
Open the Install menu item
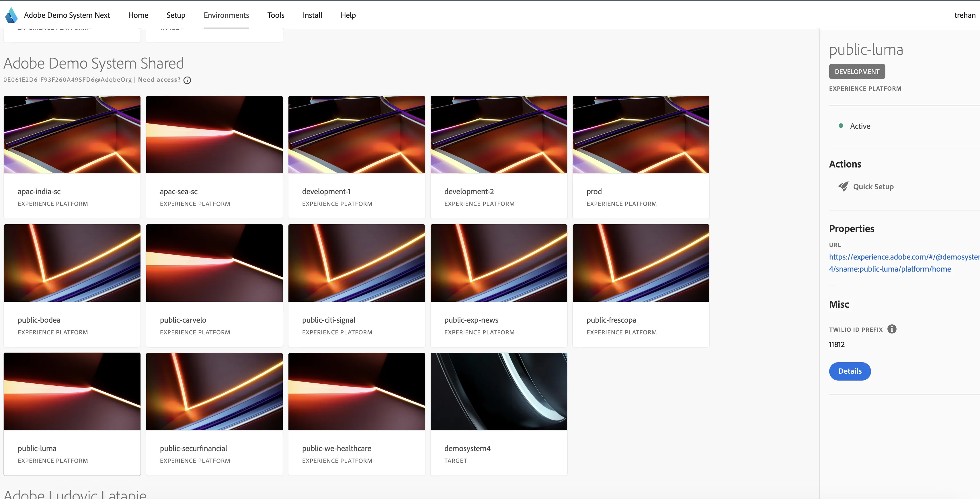pyautogui.click(x=312, y=15)
